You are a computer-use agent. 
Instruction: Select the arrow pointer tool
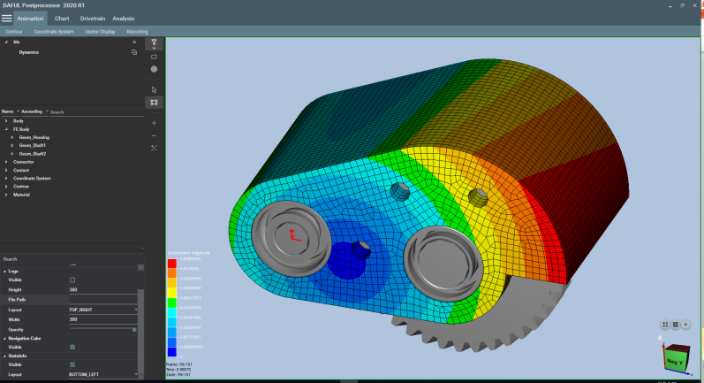point(154,90)
